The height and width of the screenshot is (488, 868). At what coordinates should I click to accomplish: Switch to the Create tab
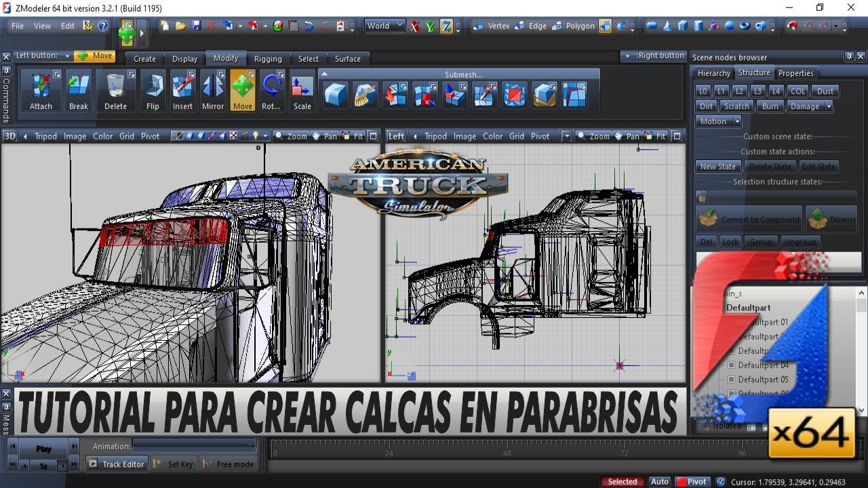tap(144, 59)
